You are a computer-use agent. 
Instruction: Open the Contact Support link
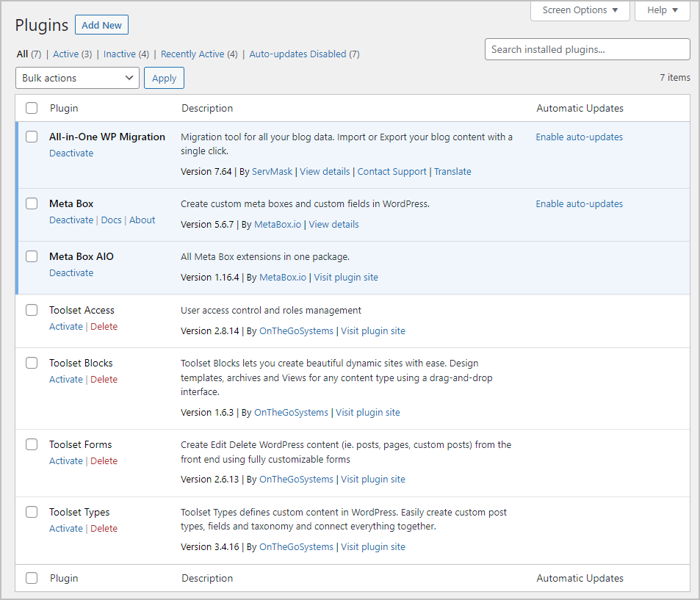coord(392,171)
